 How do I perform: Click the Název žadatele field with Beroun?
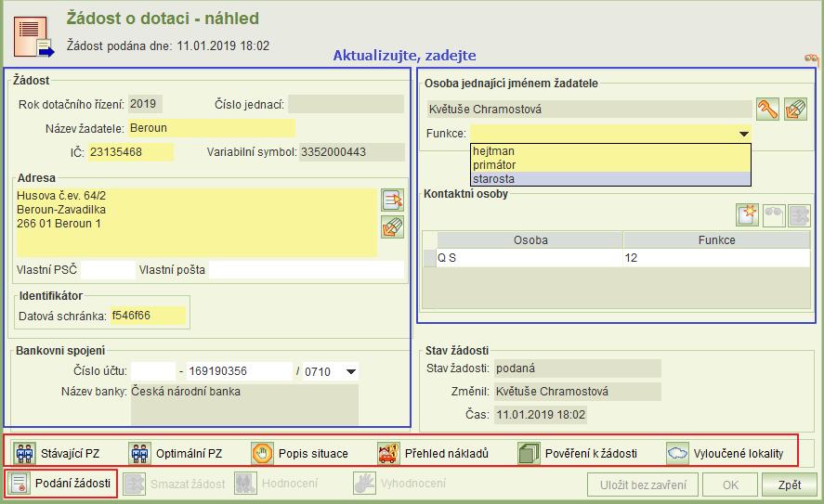(211, 128)
